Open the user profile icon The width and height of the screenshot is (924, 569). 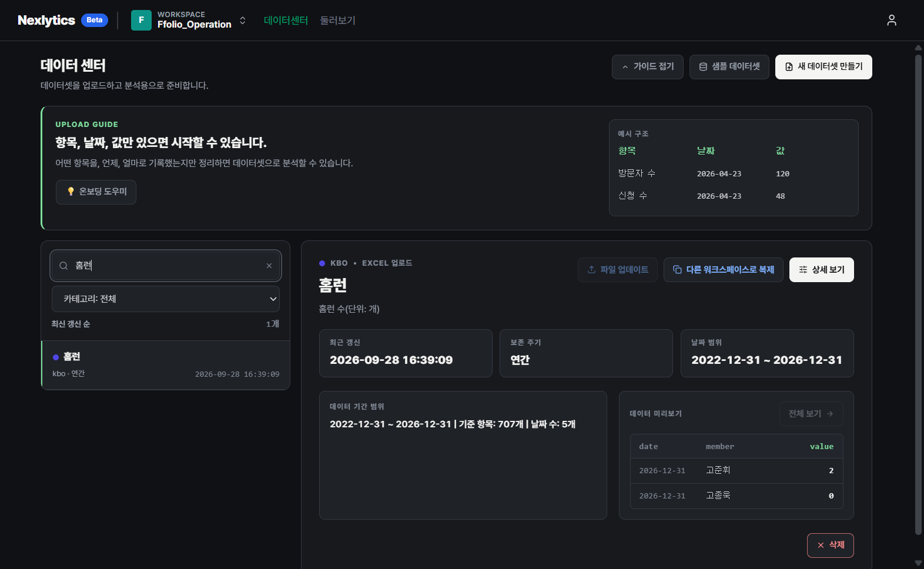click(892, 20)
